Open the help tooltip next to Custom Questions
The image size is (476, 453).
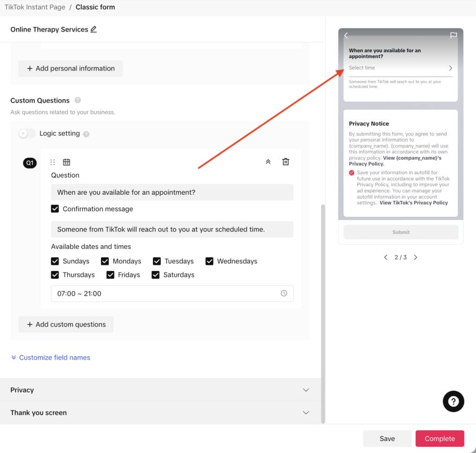pos(77,100)
